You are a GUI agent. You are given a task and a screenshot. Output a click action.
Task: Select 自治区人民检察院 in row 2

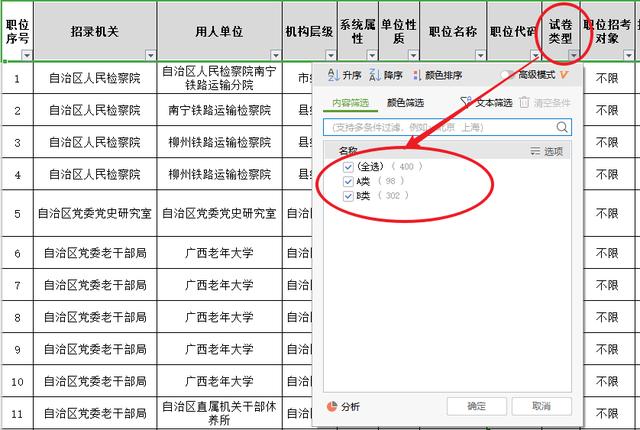[x=95, y=110]
